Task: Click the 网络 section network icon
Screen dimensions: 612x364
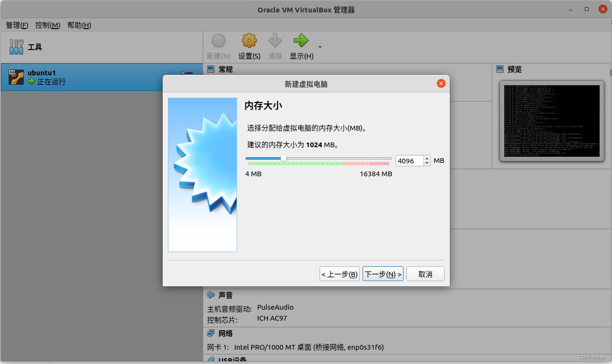Action: pyautogui.click(x=211, y=333)
